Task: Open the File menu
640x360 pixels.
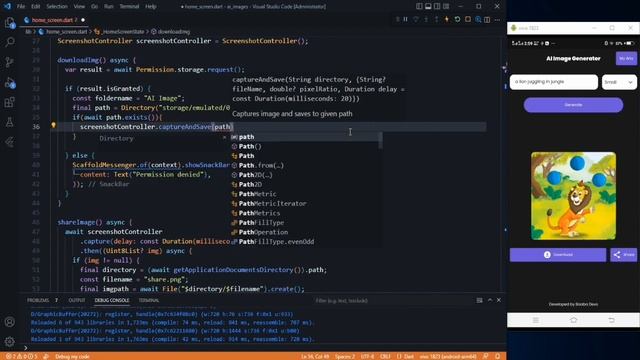Action: pos(21,7)
